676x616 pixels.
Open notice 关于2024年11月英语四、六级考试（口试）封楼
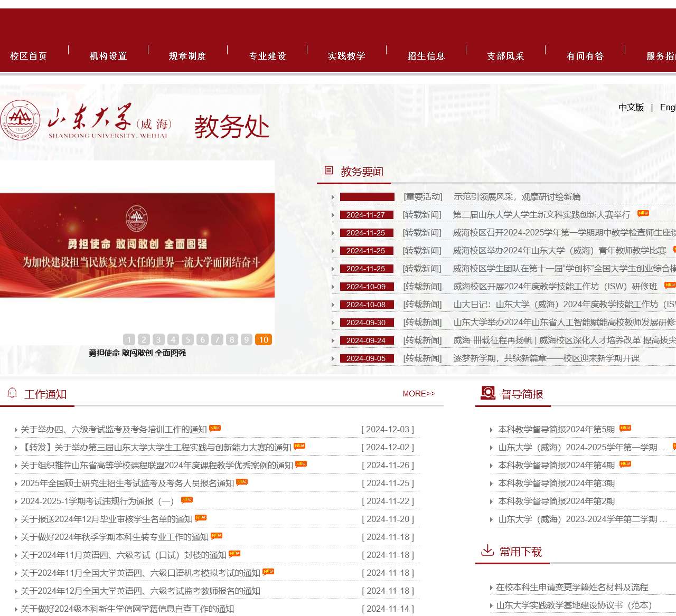[x=124, y=555]
